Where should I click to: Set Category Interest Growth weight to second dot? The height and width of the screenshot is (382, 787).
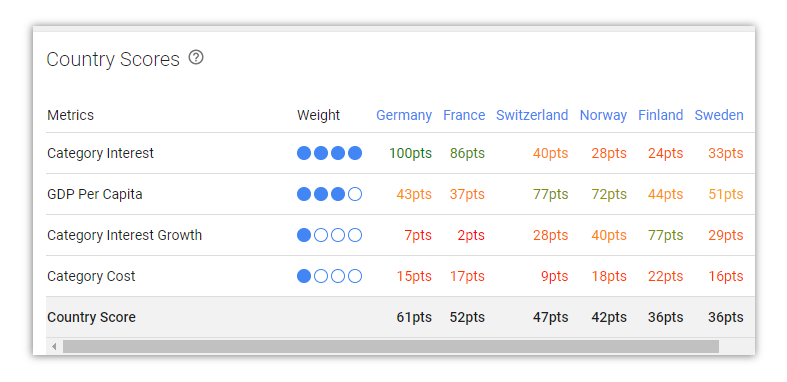point(321,235)
